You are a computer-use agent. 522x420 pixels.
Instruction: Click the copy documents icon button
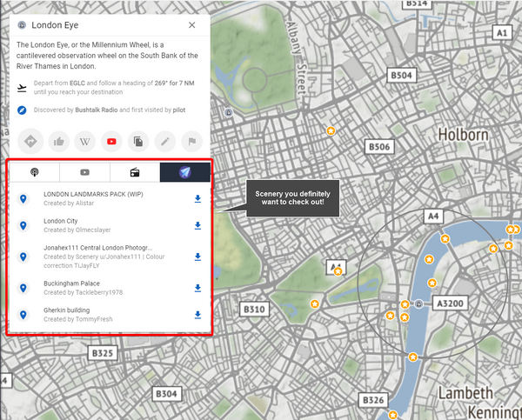(137, 141)
